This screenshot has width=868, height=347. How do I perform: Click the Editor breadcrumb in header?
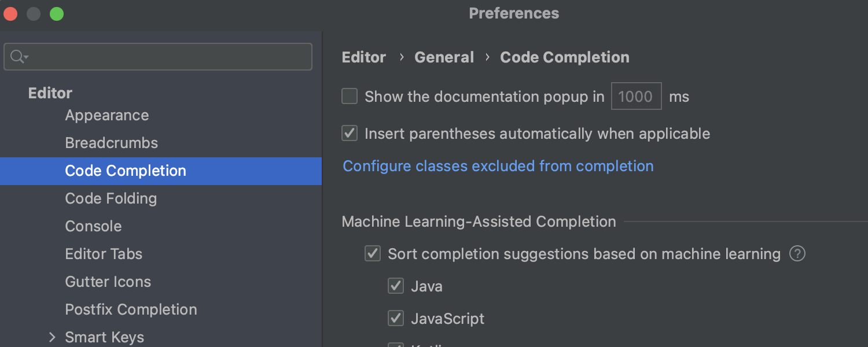click(364, 58)
